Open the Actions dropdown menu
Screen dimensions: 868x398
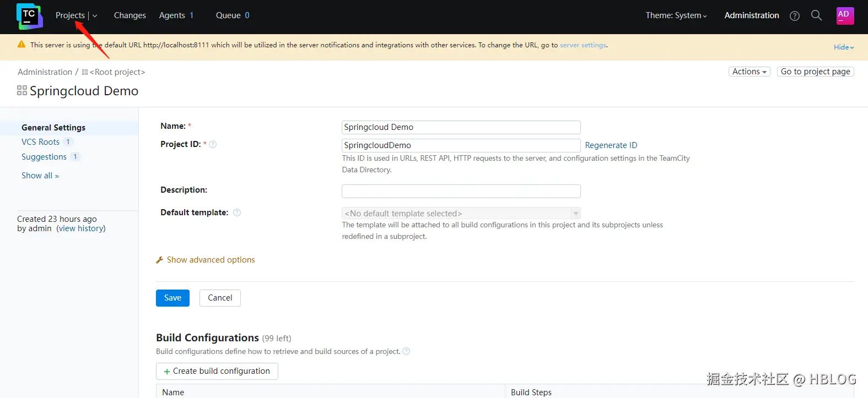click(749, 72)
